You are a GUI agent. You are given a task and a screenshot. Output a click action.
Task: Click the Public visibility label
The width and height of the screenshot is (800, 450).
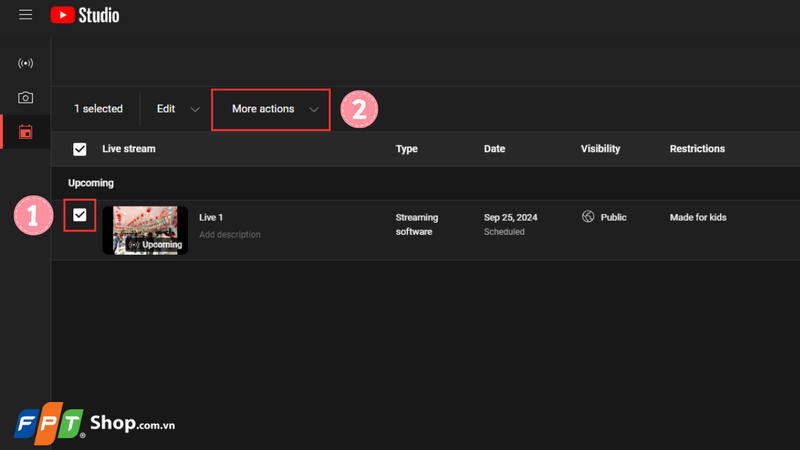click(x=613, y=217)
